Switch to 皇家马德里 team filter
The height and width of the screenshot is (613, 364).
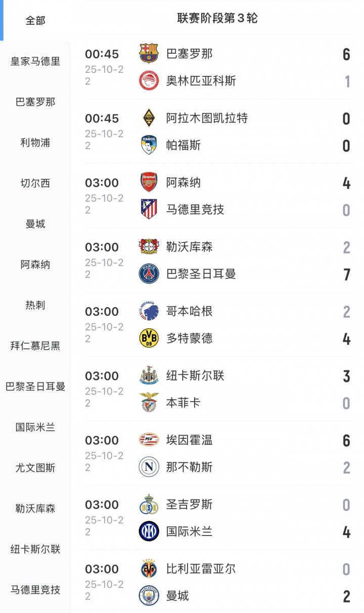(x=35, y=61)
